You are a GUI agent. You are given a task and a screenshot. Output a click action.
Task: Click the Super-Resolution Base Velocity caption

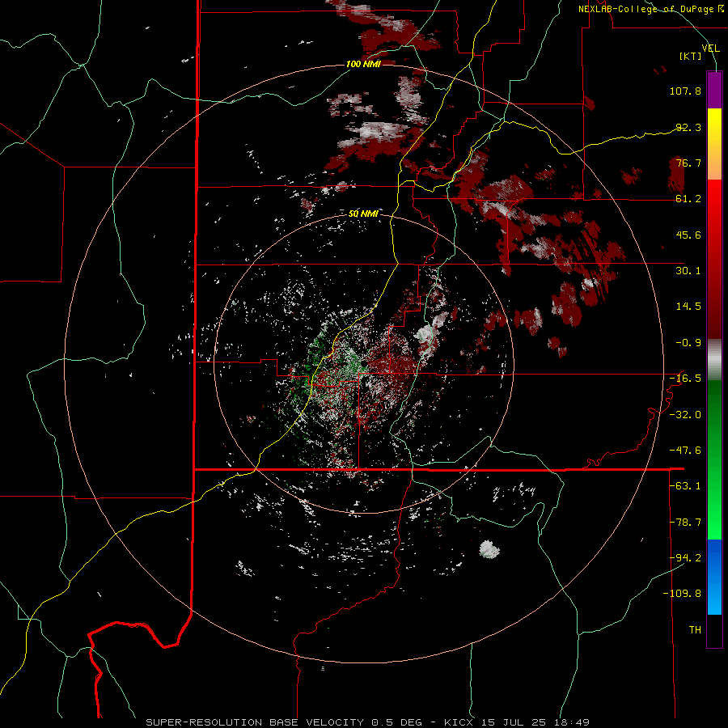[x=368, y=722]
